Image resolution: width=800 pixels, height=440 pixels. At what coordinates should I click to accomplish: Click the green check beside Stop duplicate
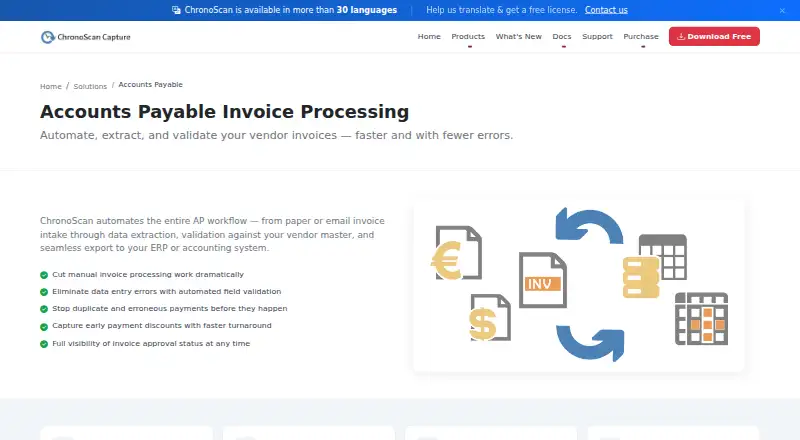(44, 309)
